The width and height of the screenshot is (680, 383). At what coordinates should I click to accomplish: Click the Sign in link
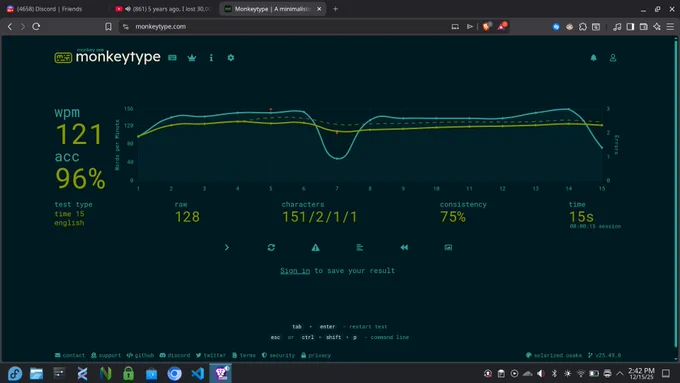click(x=295, y=271)
